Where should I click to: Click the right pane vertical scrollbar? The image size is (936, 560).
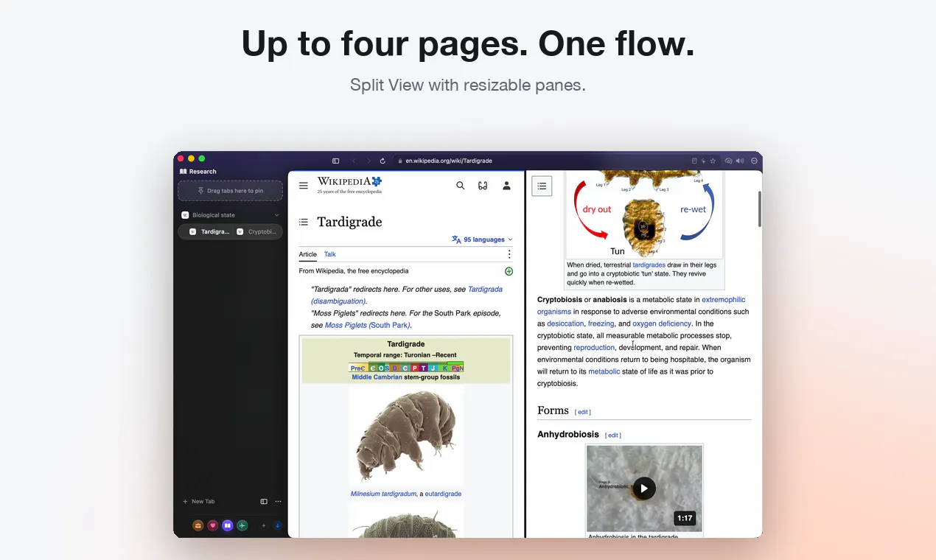coord(759,209)
